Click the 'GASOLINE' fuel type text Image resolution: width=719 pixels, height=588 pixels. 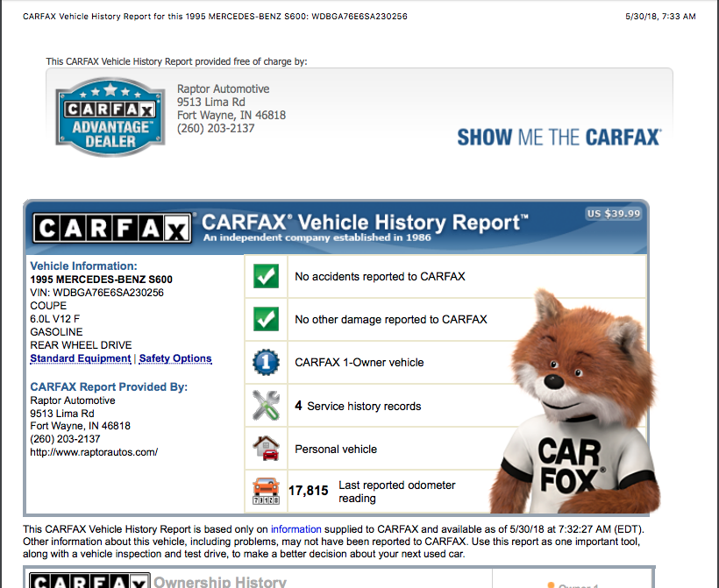pos(56,332)
